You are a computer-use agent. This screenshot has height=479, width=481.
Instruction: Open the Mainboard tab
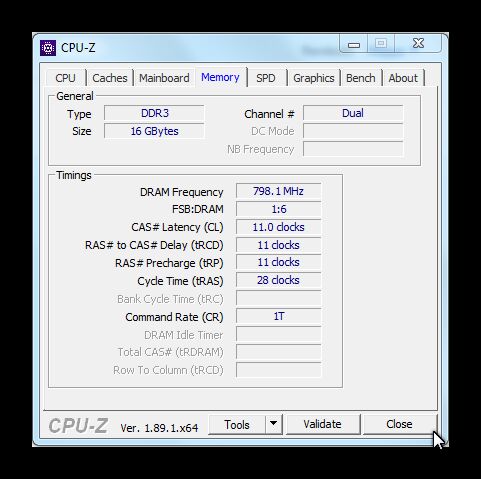[164, 78]
